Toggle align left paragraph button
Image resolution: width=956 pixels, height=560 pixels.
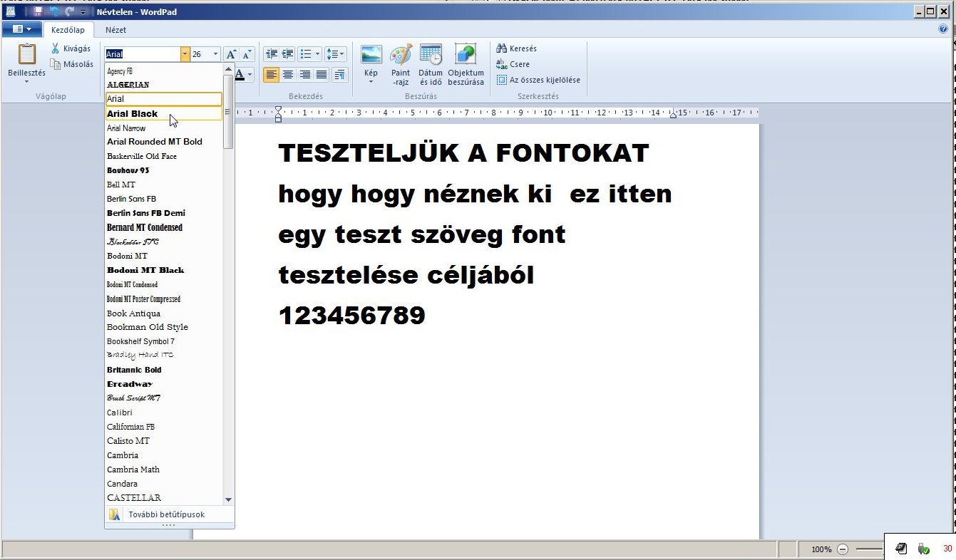tap(271, 74)
